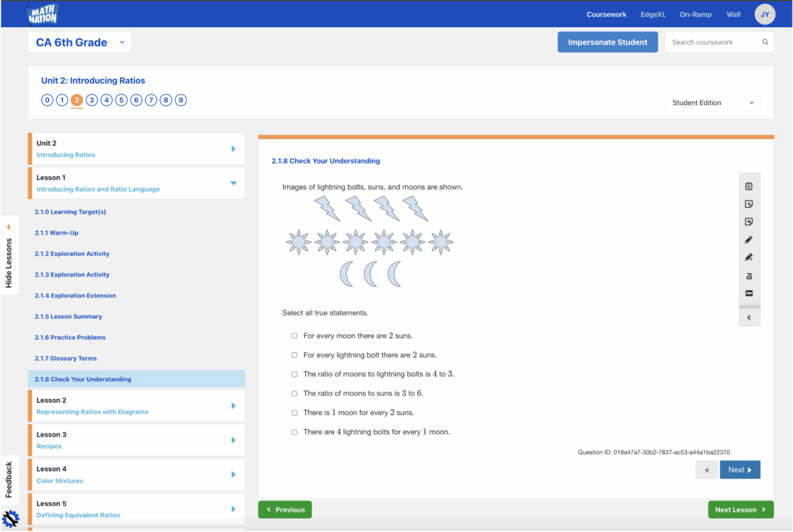Check 'The ratio of moons to suns is 3 to 6'

(294, 393)
